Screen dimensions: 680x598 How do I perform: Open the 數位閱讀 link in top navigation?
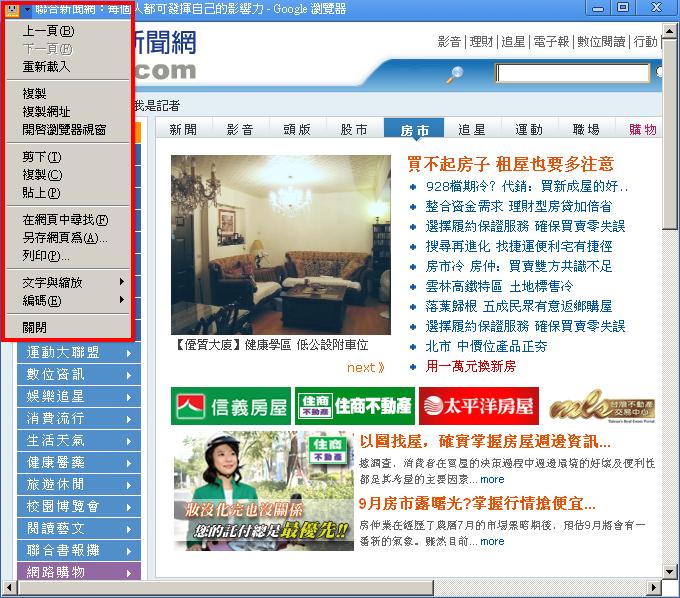click(601, 42)
